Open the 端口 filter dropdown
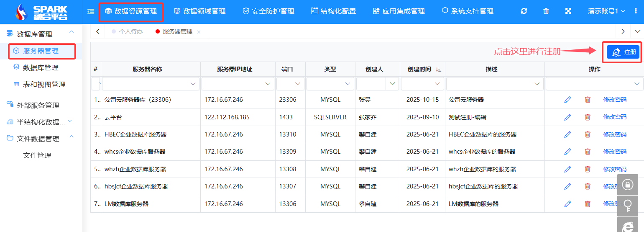644x232 pixels. [x=297, y=84]
